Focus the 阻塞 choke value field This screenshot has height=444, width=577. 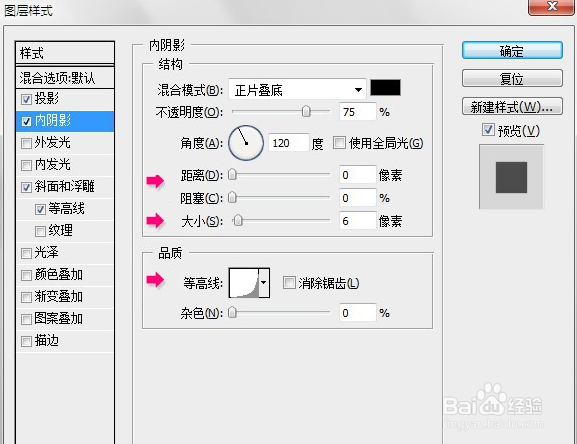pos(358,198)
